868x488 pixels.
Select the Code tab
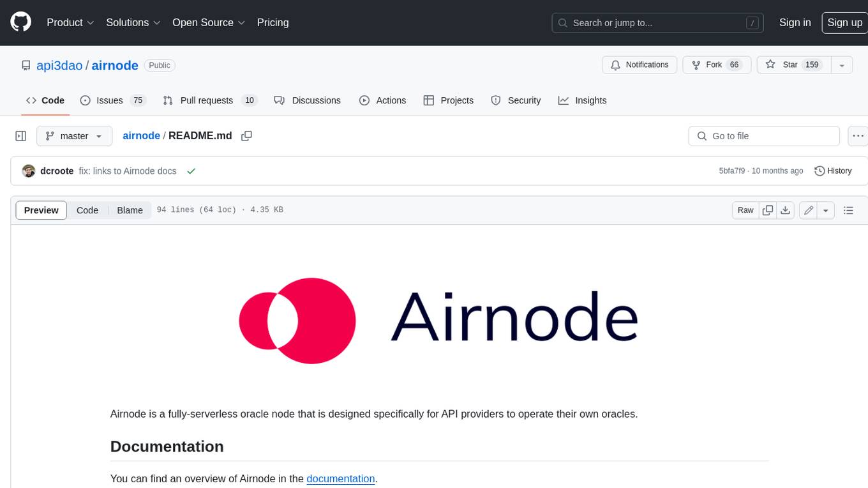[x=45, y=100]
